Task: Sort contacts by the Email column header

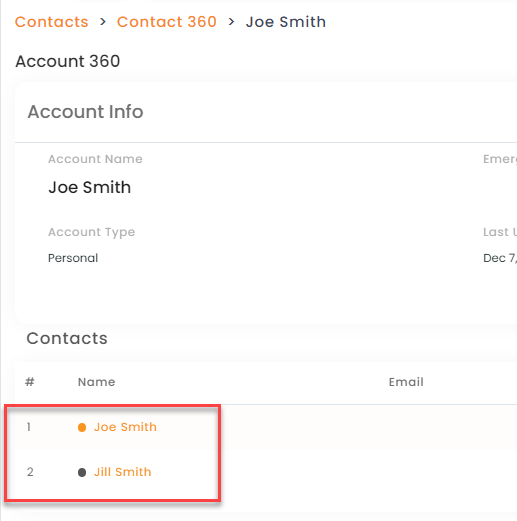Action: click(x=406, y=382)
